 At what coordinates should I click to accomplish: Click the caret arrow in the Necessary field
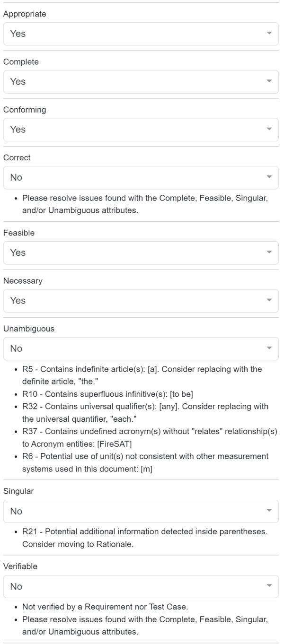point(269,300)
